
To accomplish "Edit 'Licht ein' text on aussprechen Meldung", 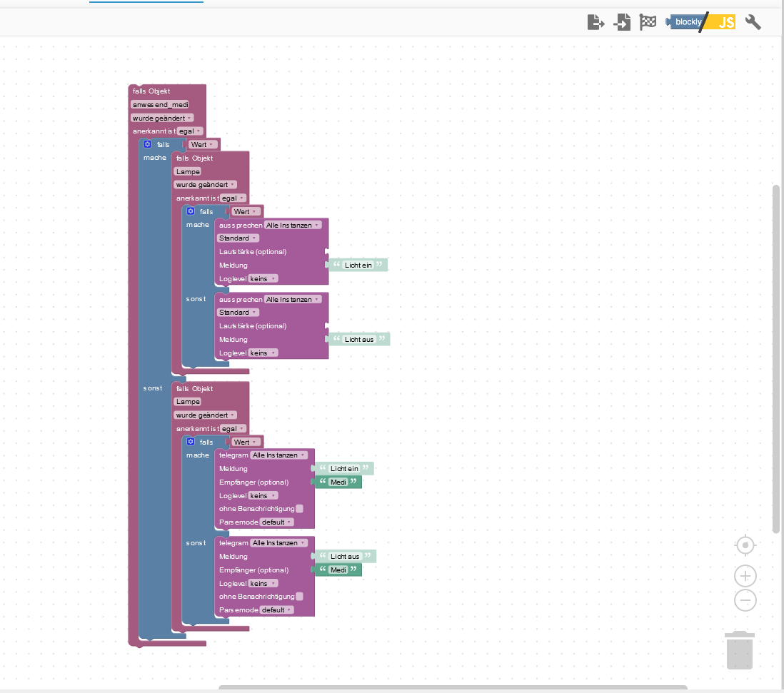I will pos(358,265).
